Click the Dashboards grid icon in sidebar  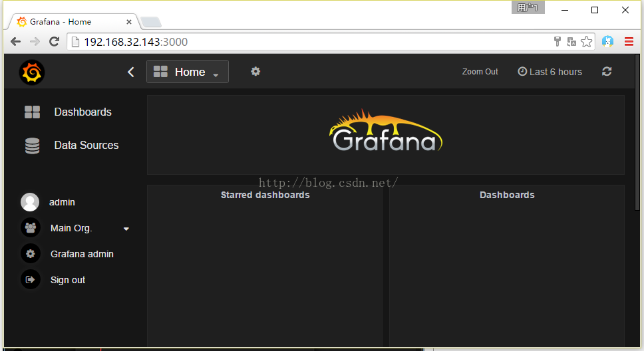32,112
